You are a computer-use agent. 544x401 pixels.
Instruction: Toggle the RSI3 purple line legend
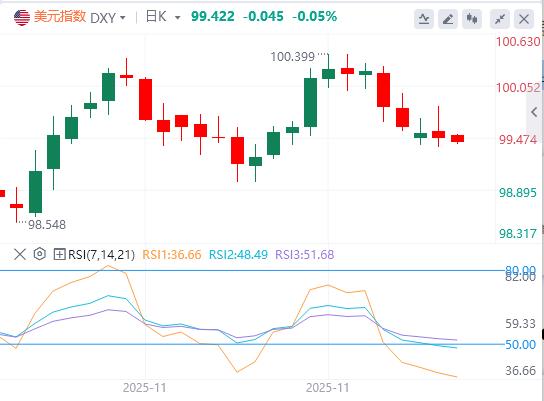(x=305, y=255)
